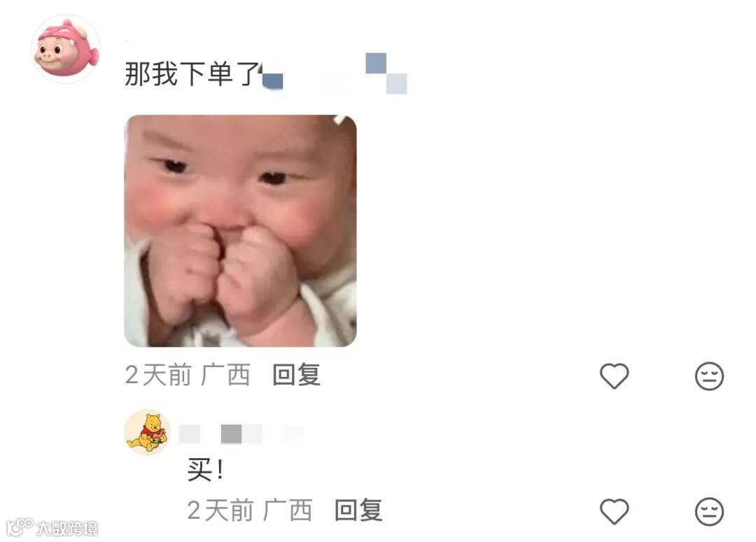Click 回复 under the first comment

(x=296, y=375)
